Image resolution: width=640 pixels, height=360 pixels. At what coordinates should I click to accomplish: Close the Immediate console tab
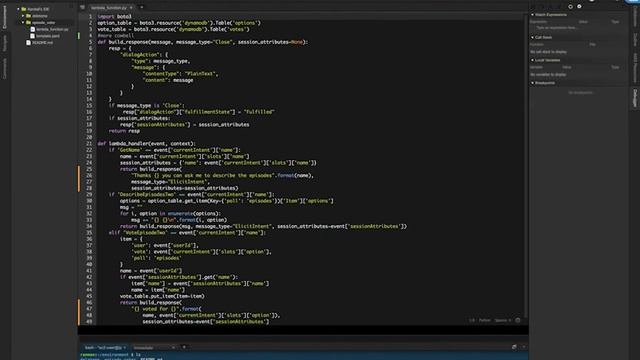tap(173, 348)
